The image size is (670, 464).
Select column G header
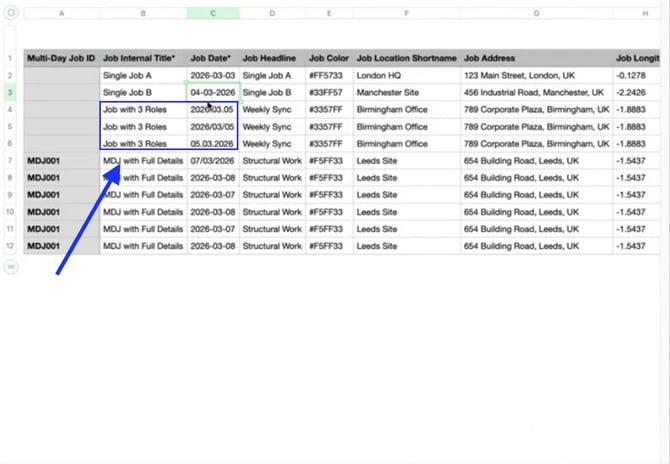pyautogui.click(x=536, y=13)
